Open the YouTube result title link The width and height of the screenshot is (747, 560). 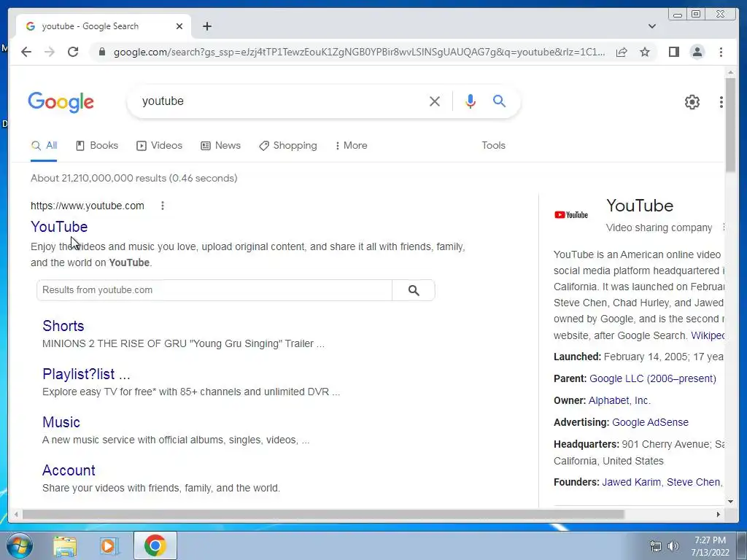[59, 227]
